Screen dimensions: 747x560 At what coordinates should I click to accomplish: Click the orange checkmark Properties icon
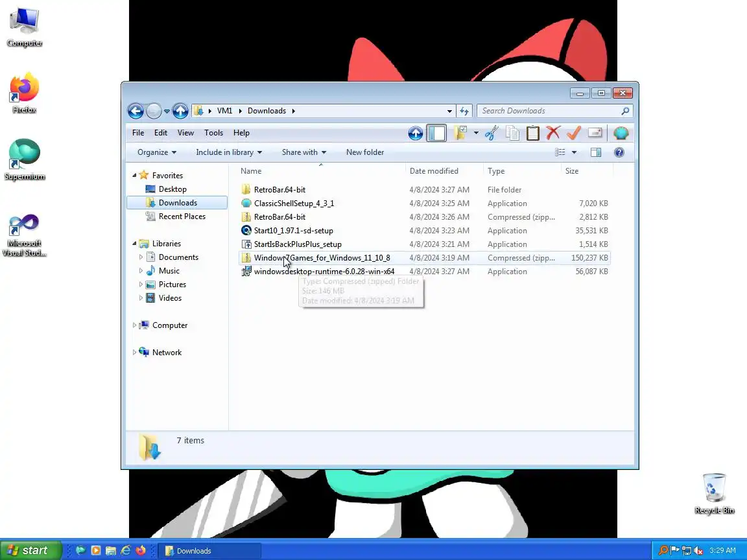coord(574,133)
